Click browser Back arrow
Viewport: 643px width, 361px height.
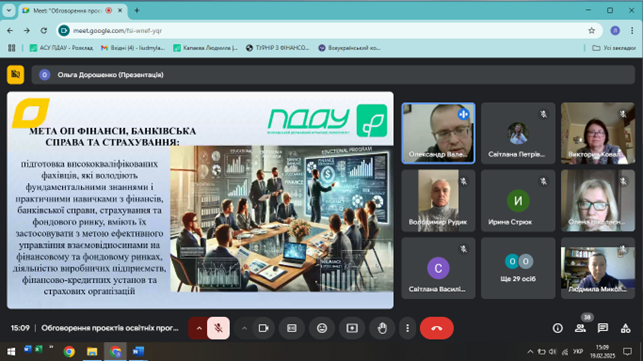[x=10, y=30]
